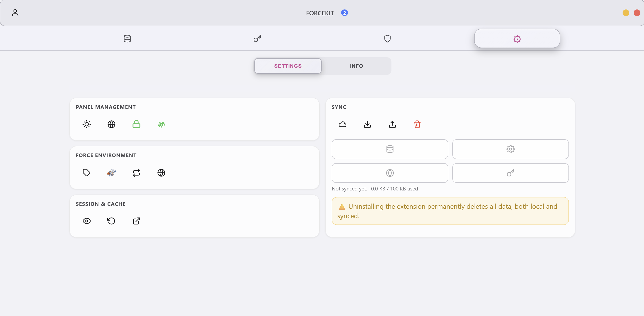Viewport: 644px width, 316px height.
Task: Click the PANEL MANAGEMENT heading
Action: point(106,107)
